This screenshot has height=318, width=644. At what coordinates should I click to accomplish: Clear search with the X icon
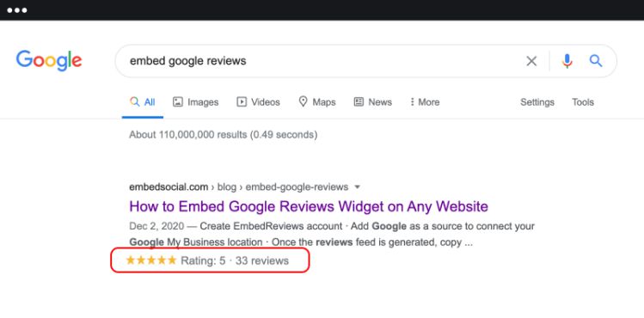tap(531, 61)
